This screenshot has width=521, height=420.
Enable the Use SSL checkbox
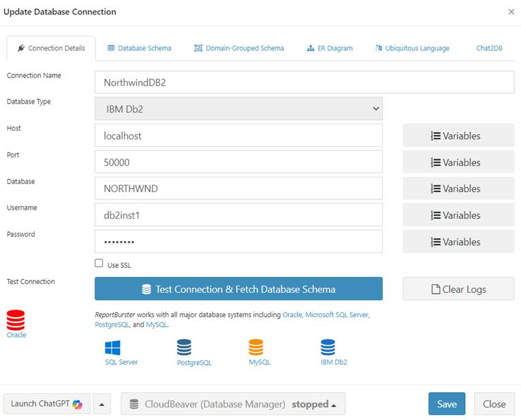point(99,263)
